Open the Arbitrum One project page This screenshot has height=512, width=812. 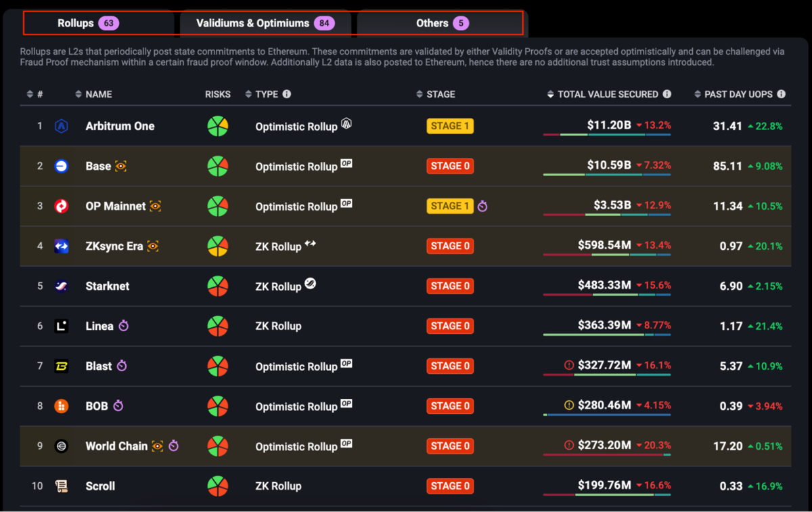[x=120, y=126]
